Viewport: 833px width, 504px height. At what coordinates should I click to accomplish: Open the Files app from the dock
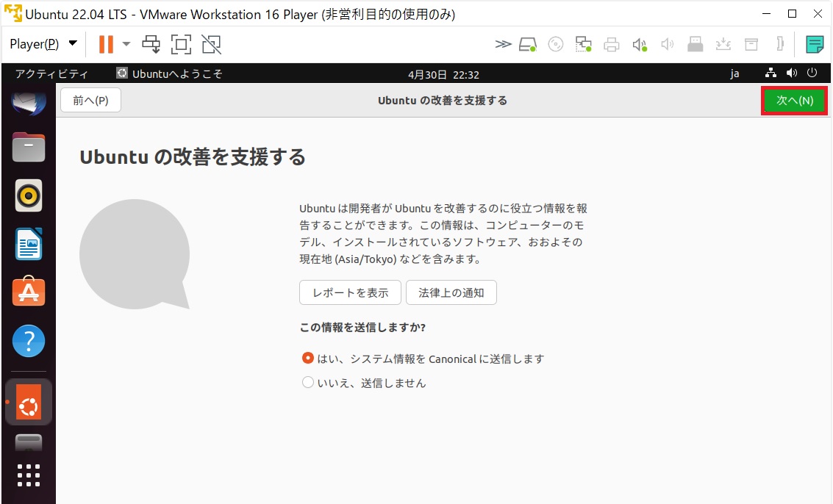(29, 147)
